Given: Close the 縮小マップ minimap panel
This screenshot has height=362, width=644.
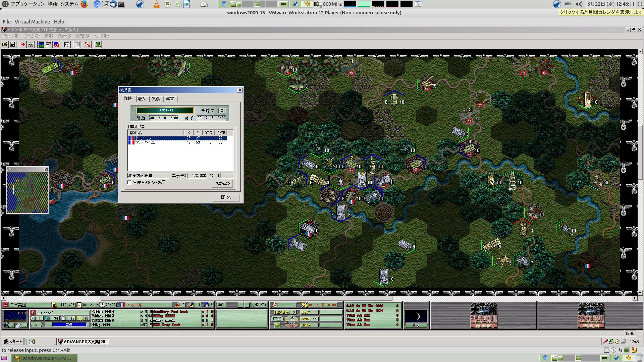Looking at the screenshot, I should click(46, 169).
